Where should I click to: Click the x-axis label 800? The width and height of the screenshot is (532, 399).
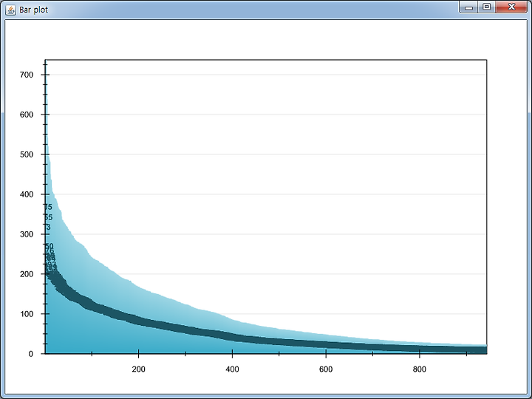coord(420,369)
